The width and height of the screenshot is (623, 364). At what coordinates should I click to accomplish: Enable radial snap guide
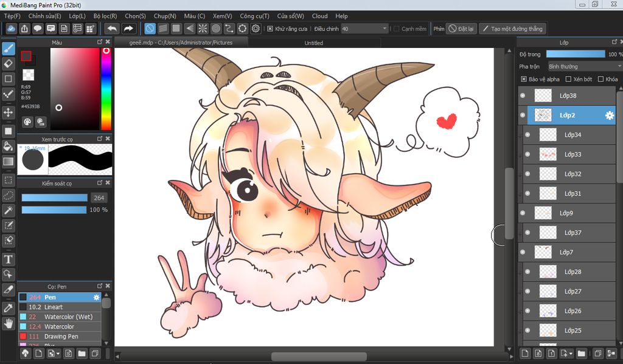pos(203,29)
